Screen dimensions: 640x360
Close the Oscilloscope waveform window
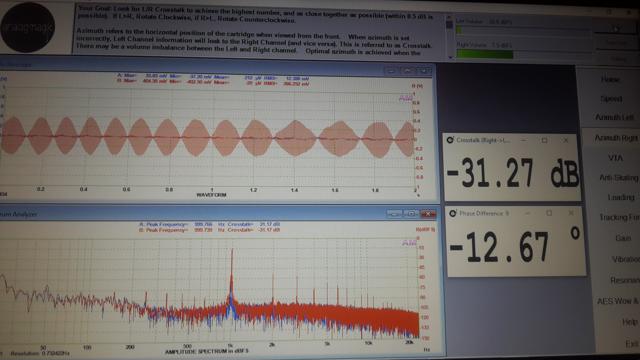(x=424, y=71)
